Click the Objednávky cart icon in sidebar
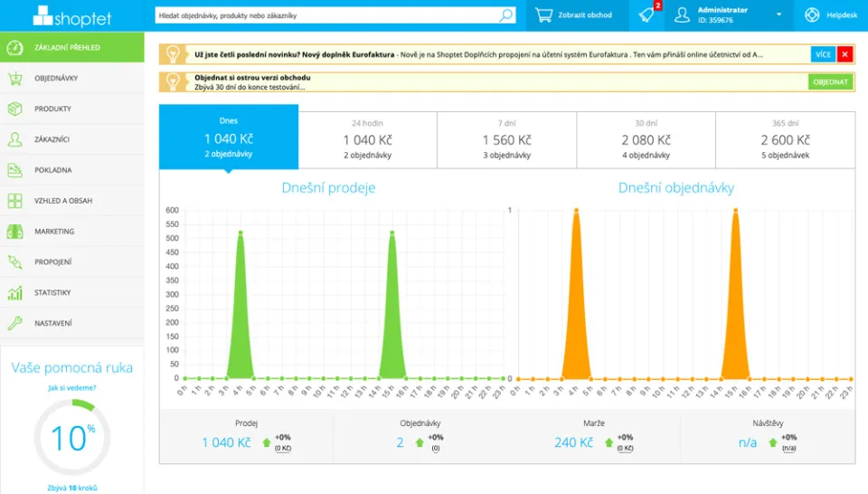Image resolution: width=868 pixels, height=494 pixels. click(15, 78)
